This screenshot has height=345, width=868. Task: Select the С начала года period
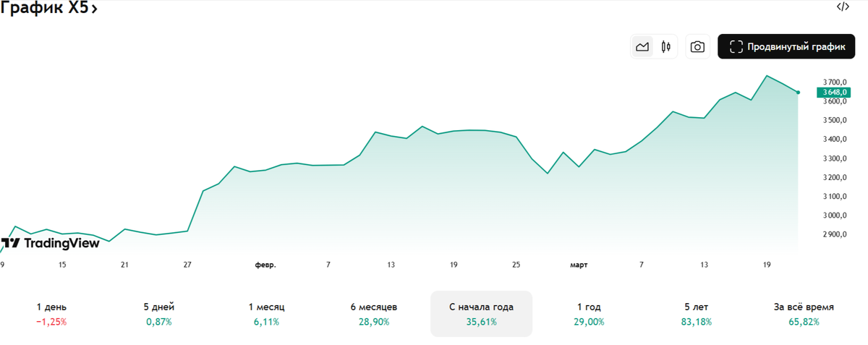[481, 314]
